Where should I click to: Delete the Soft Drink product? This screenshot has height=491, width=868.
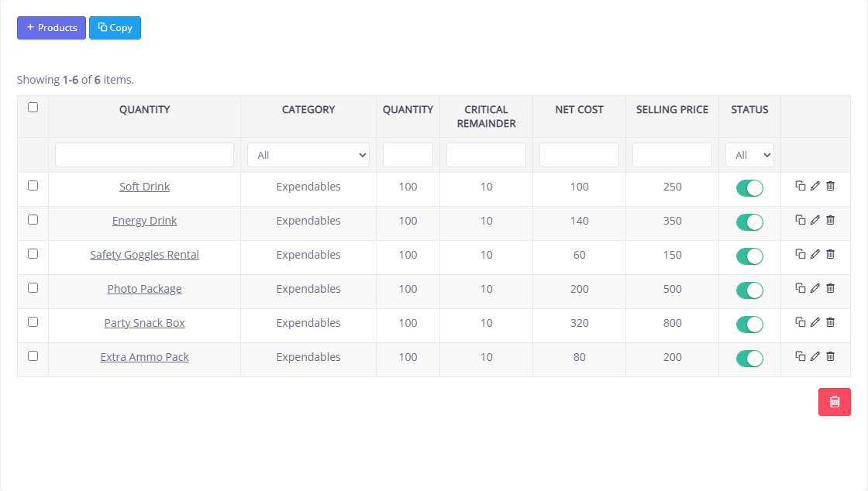pyautogui.click(x=830, y=186)
